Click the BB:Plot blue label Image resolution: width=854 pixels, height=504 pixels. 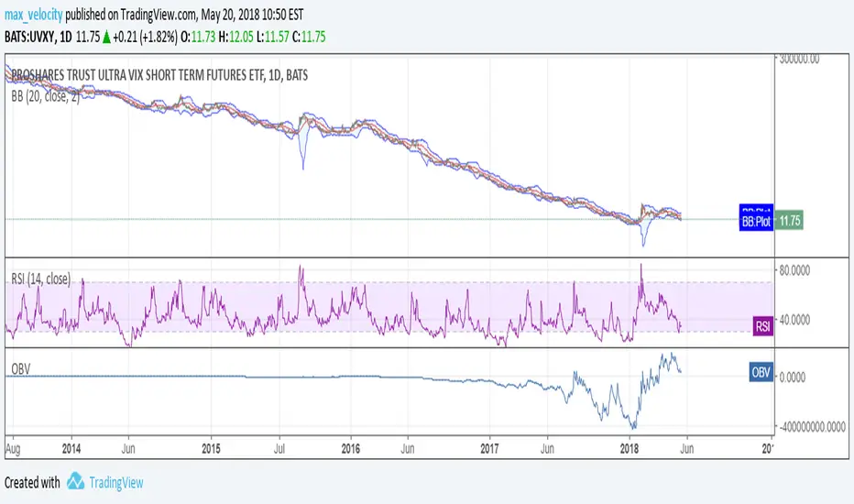coord(756,221)
